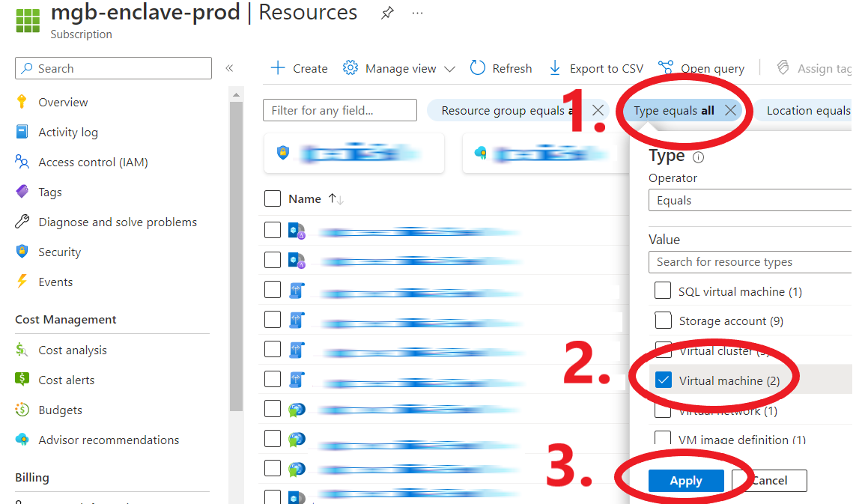Click the info icon next to Type

698,158
